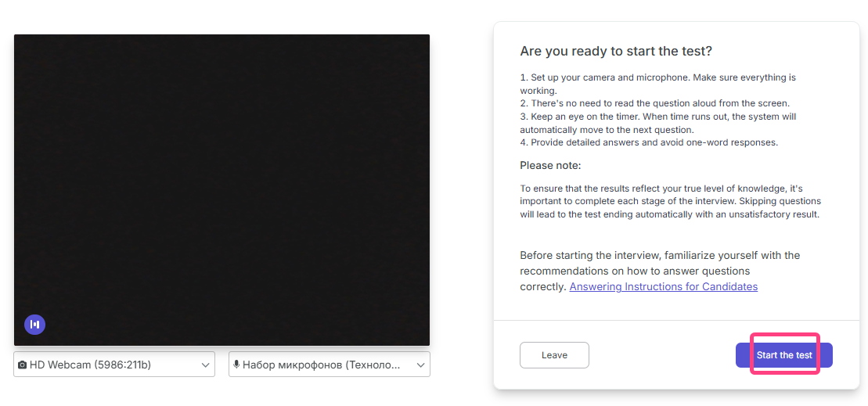This screenshot has width=868, height=406.
Task: Click the camera icon beside HD Webcam
Action: (22, 365)
